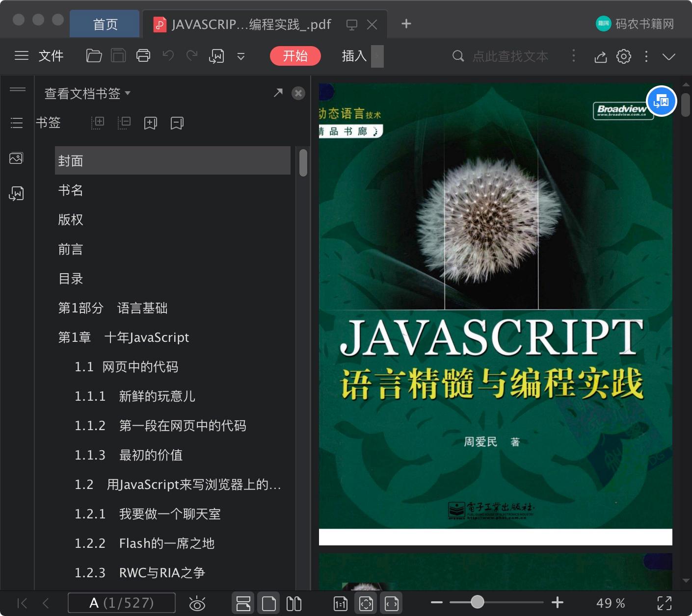Redo the last action
Image resolution: width=692 pixels, height=616 pixels.
point(192,55)
